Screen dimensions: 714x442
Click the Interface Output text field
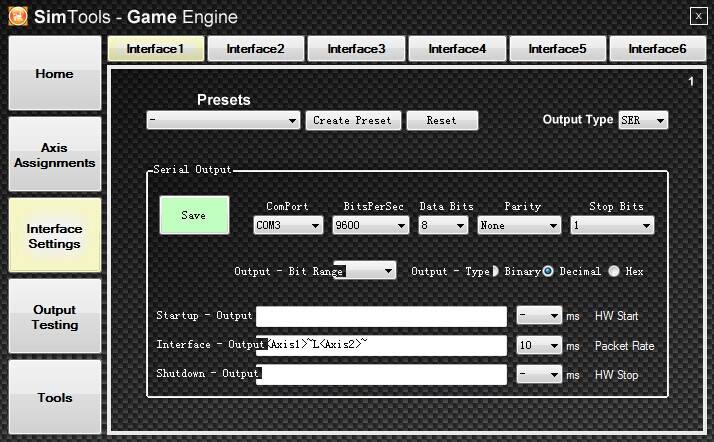pos(381,345)
